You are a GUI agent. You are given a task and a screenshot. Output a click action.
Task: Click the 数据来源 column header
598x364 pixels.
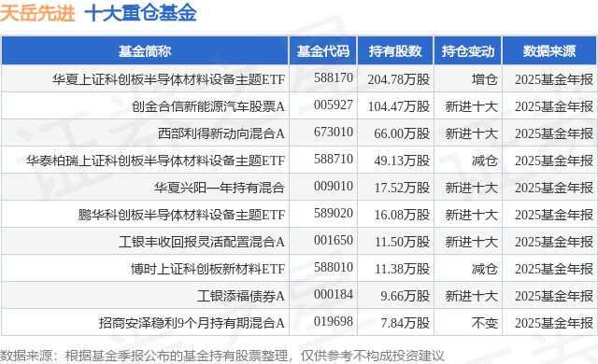click(549, 51)
